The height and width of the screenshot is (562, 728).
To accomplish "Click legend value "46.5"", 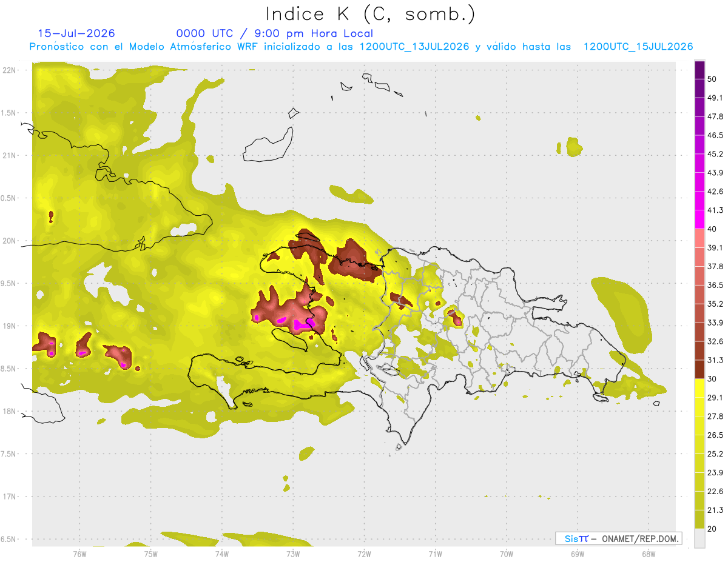I will pos(715,135).
